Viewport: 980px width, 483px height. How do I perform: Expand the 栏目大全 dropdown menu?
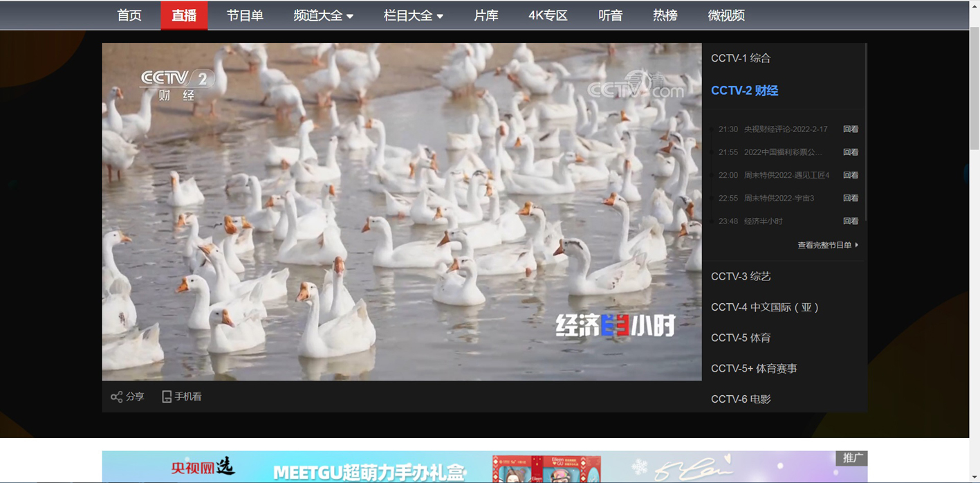click(x=414, y=15)
